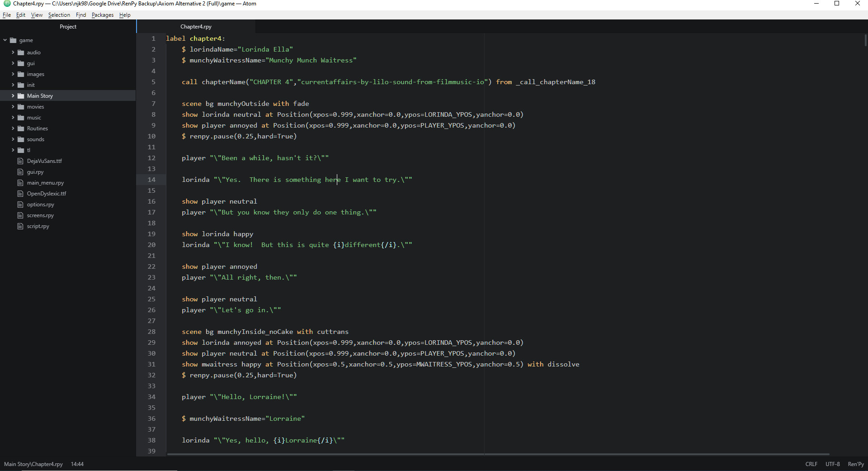Click the images folder icon
Viewport: 868px width, 471px height.
(21, 74)
